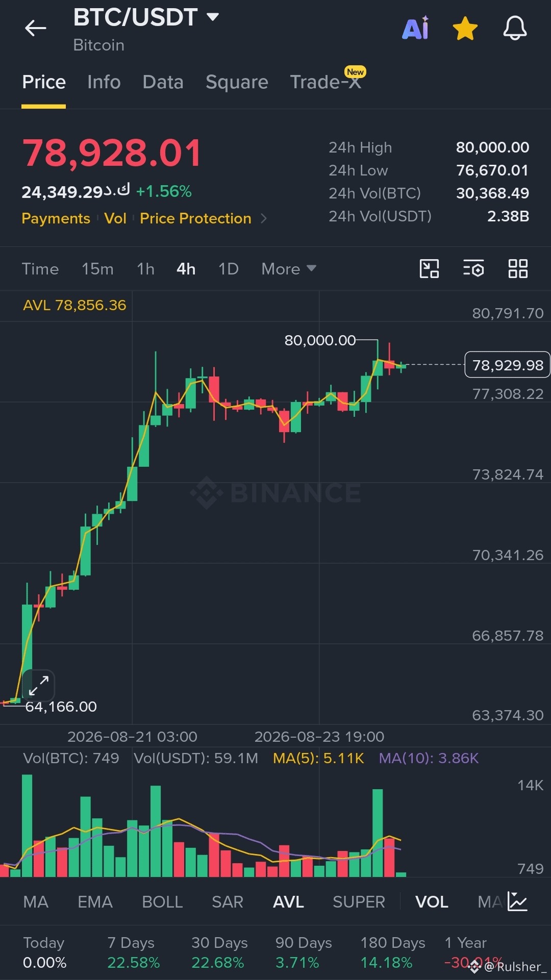Expand the More intervals dropdown

[x=289, y=269]
